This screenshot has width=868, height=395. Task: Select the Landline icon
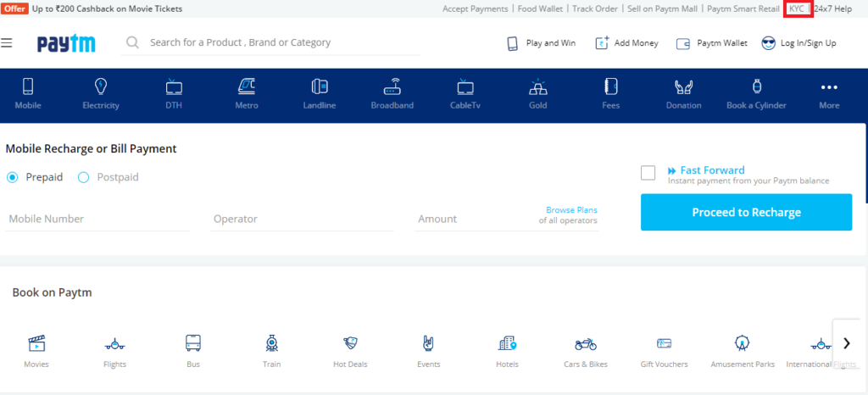pos(320,86)
